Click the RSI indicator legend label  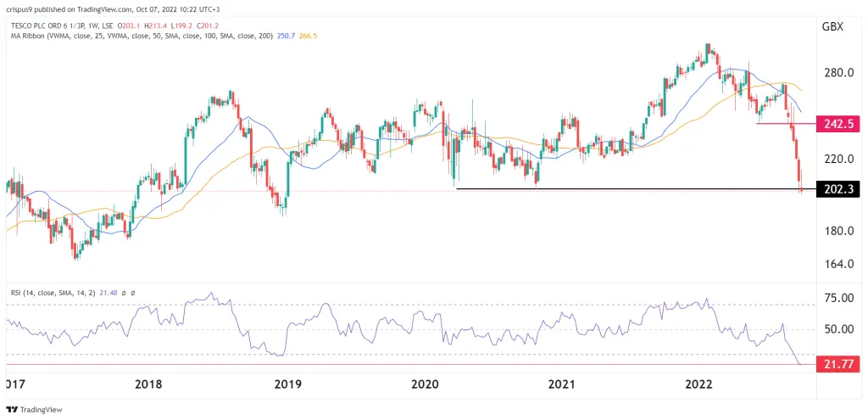tap(54, 293)
